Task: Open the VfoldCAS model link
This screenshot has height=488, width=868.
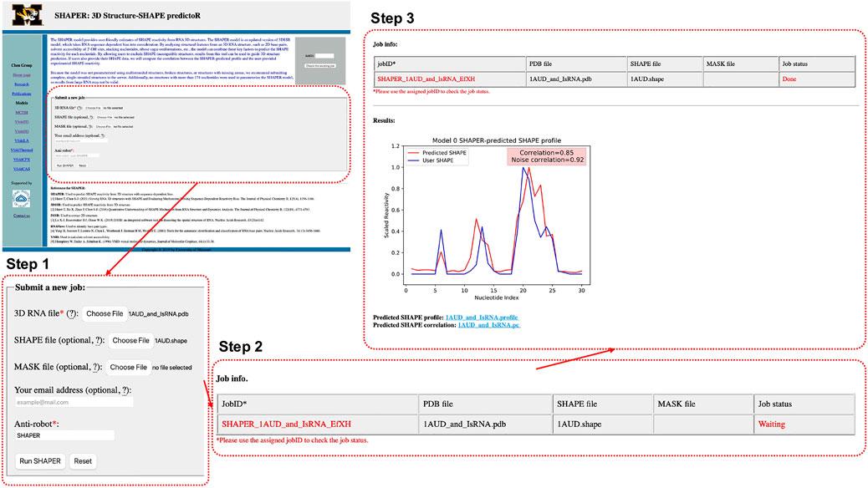Action: (x=22, y=169)
